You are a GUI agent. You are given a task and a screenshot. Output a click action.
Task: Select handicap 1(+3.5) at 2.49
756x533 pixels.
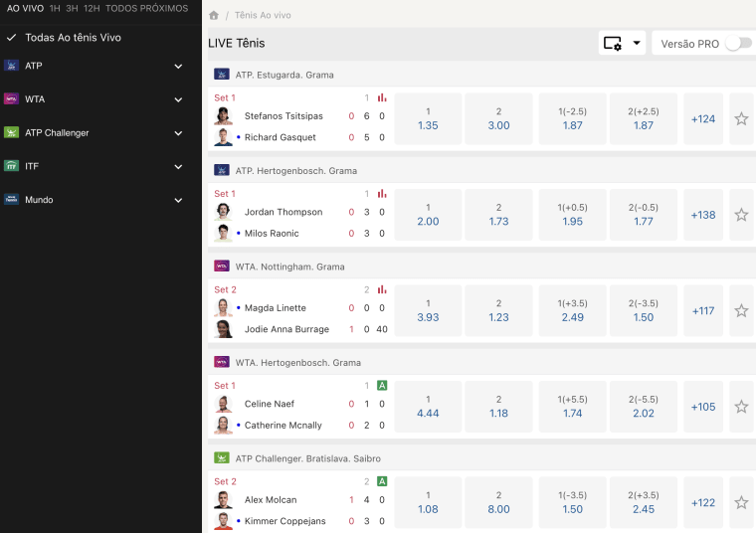[572, 311]
